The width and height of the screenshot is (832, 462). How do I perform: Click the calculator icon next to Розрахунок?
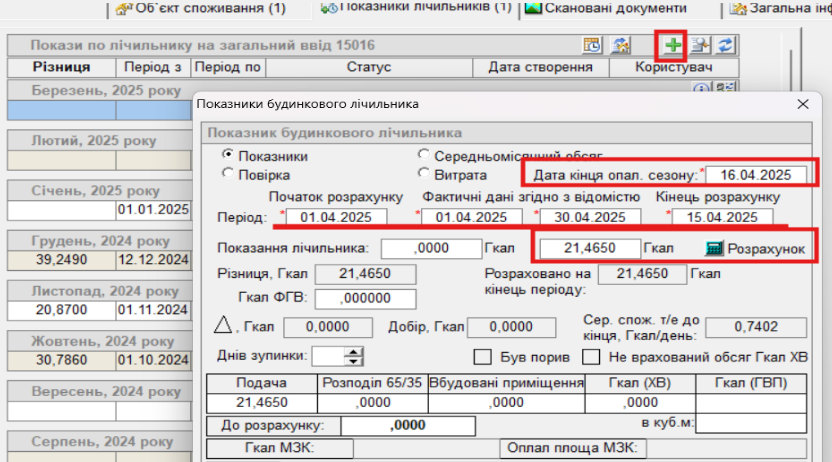pos(714,247)
